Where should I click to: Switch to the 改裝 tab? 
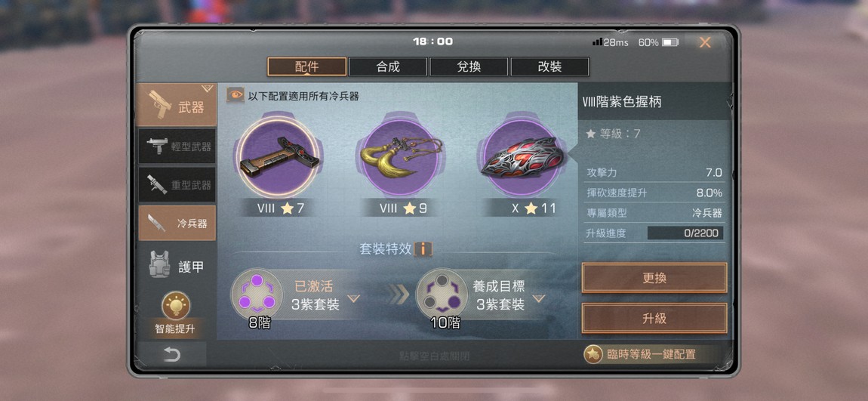[549, 67]
